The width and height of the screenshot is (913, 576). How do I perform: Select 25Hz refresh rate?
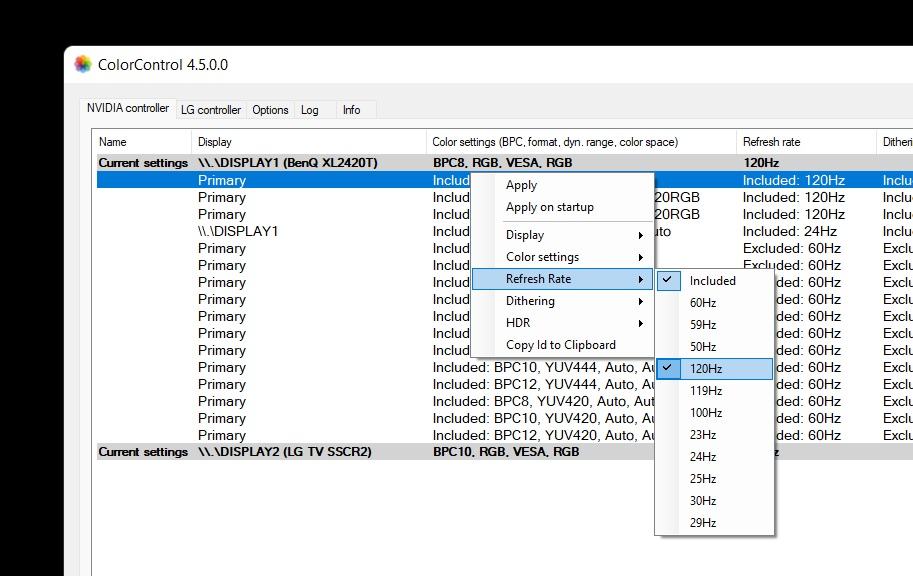(x=714, y=479)
